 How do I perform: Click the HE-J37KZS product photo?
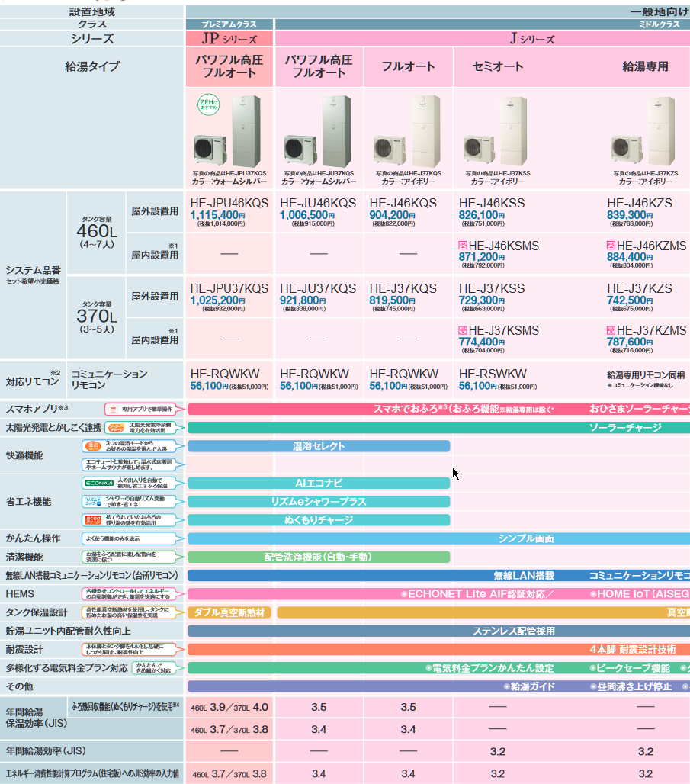click(x=644, y=131)
